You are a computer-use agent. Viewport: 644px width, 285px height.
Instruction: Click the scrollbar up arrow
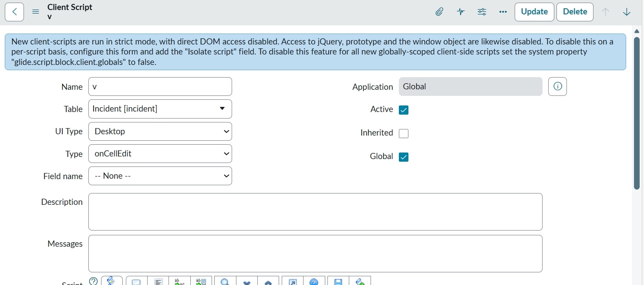click(x=637, y=31)
